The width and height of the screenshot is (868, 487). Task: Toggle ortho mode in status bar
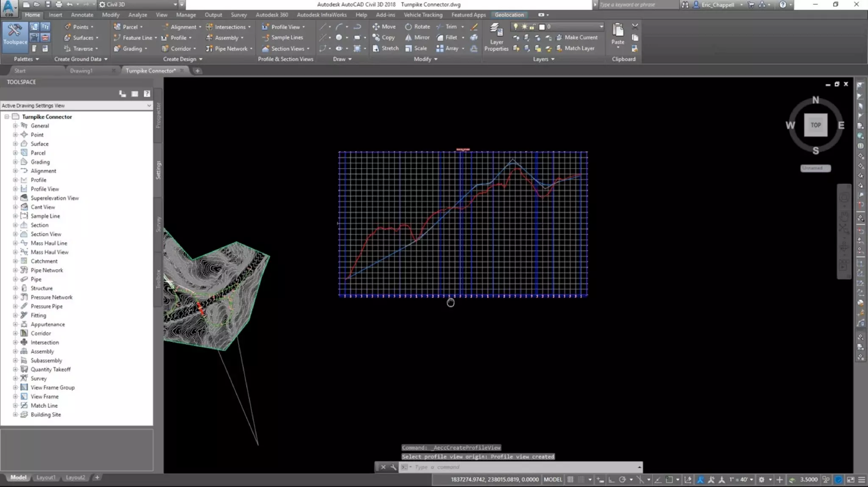tap(611, 479)
